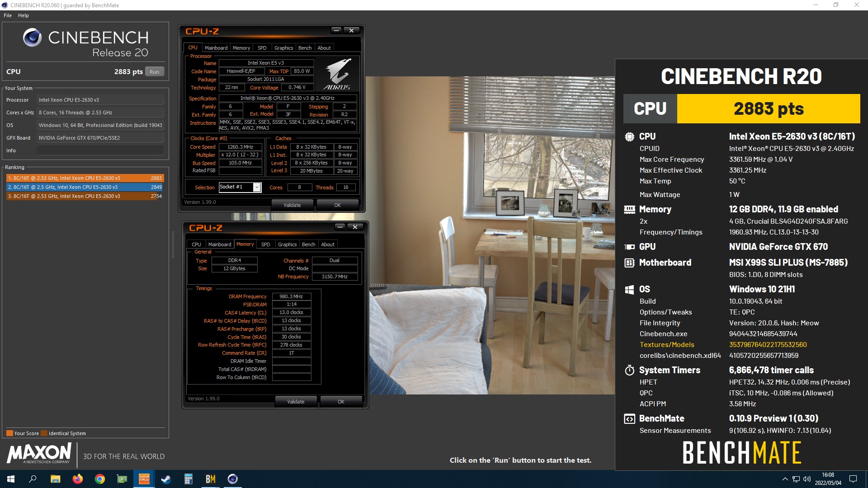Image resolution: width=868 pixels, height=488 pixels.
Task: Open Google Chrome from the taskbar
Action: pyautogui.click(x=100, y=479)
